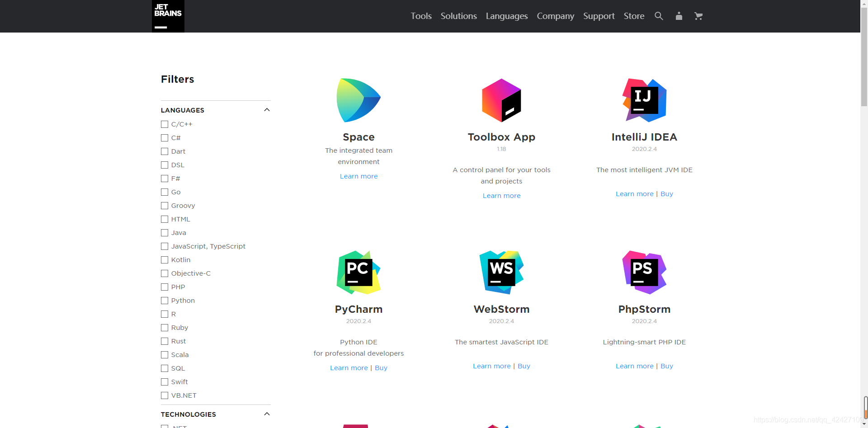The height and width of the screenshot is (428, 868).
Task: Tick the JavaScript, TypeScript checkbox
Action: 165,246
